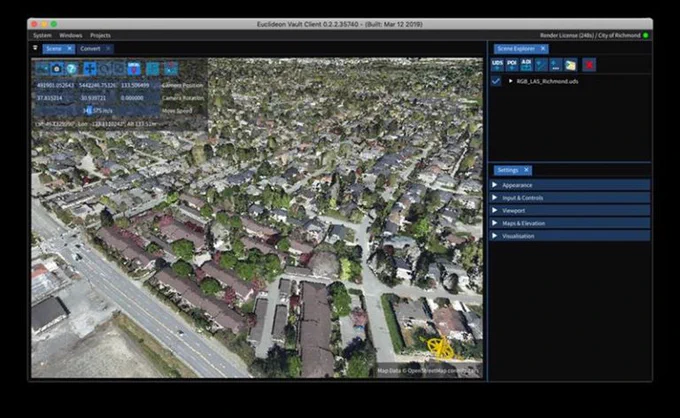Image resolution: width=680 pixels, height=418 pixels.
Task: Close the Settings tab
Action: [x=526, y=170]
